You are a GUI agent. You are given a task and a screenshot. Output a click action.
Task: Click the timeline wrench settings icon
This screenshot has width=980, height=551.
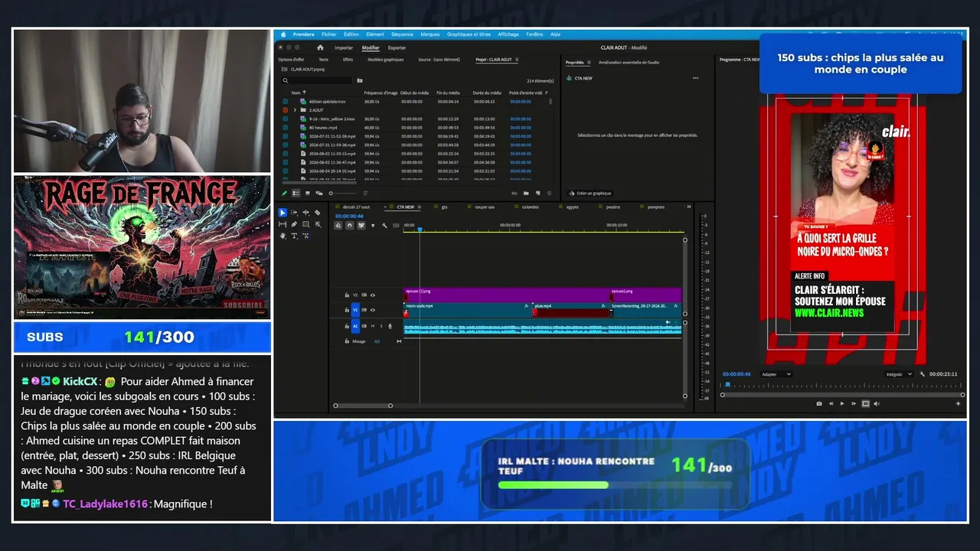[x=384, y=225]
